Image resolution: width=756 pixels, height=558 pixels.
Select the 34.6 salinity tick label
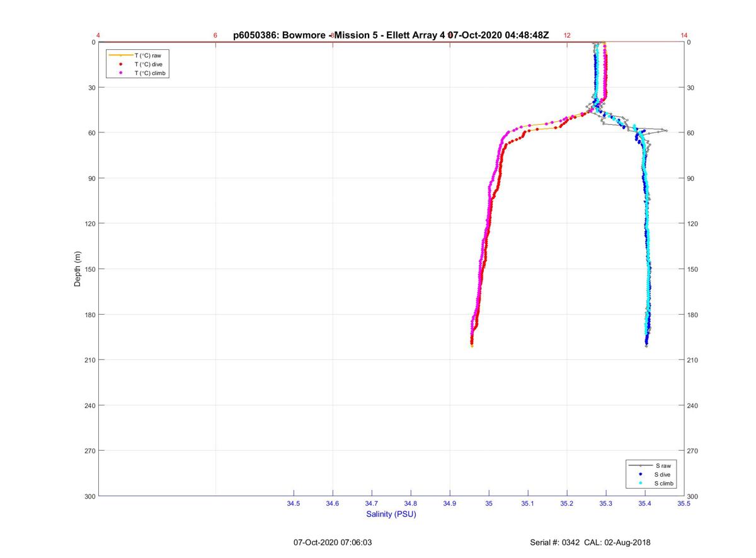click(x=333, y=504)
